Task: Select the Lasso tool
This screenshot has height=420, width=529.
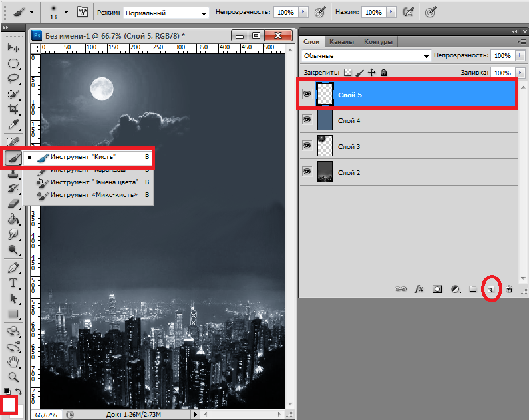Action: [13, 79]
